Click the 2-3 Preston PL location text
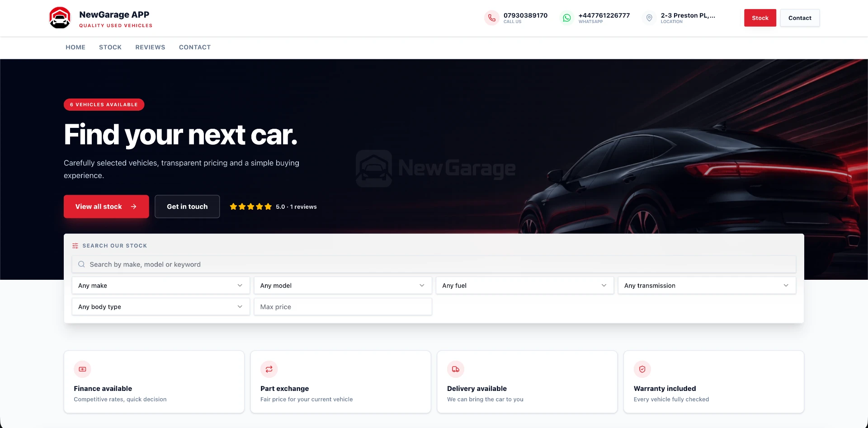The width and height of the screenshot is (868, 428). tap(688, 15)
